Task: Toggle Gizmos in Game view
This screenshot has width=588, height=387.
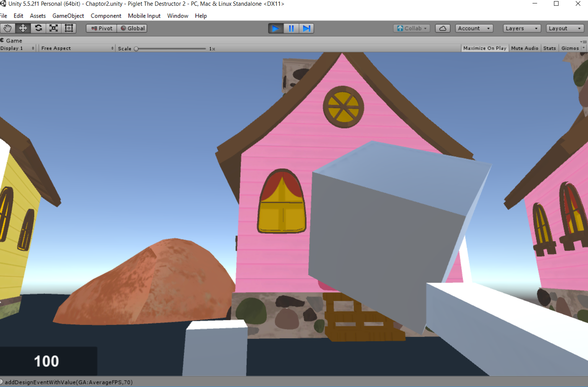Action: 570,48
